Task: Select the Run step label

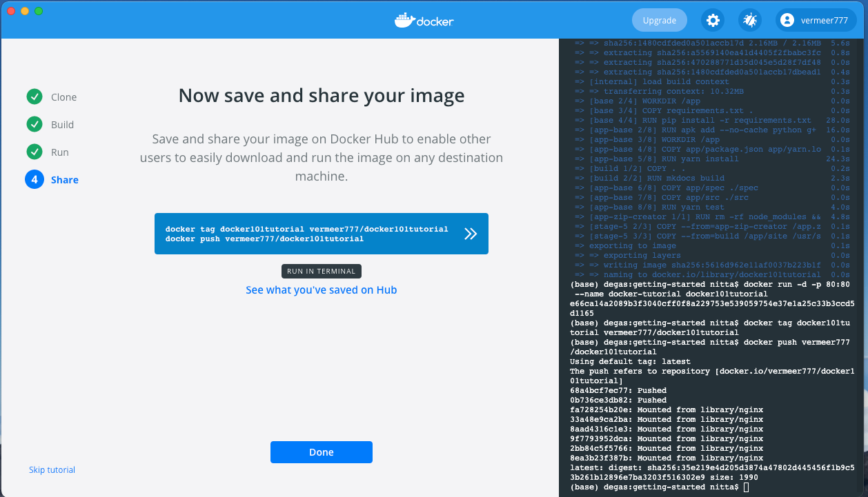Action: (x=60, y=152)
